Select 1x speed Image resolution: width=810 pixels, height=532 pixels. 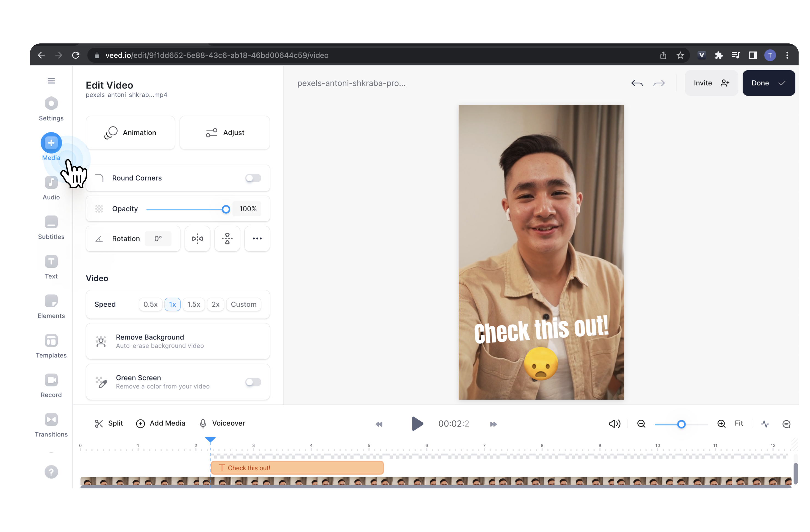pos(173,304)
